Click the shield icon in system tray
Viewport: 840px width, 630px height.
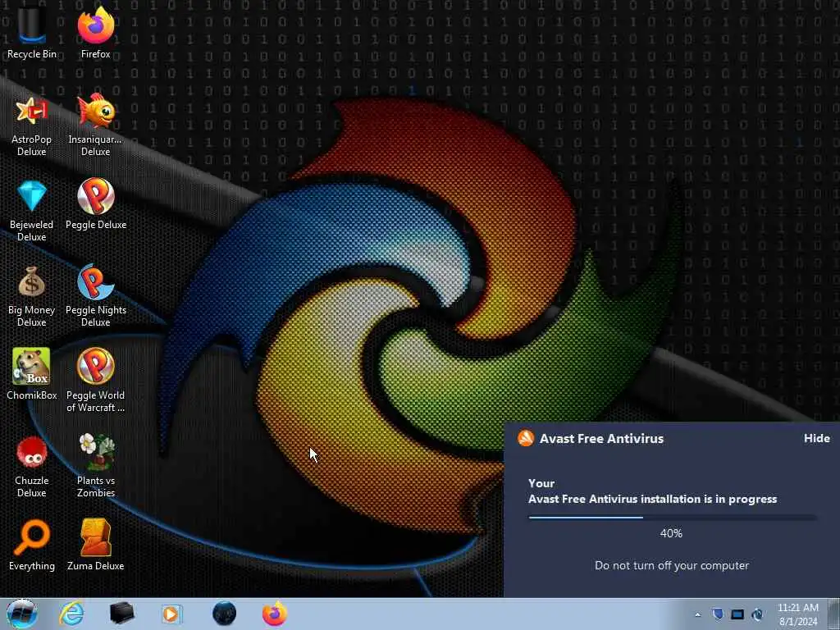718,614
